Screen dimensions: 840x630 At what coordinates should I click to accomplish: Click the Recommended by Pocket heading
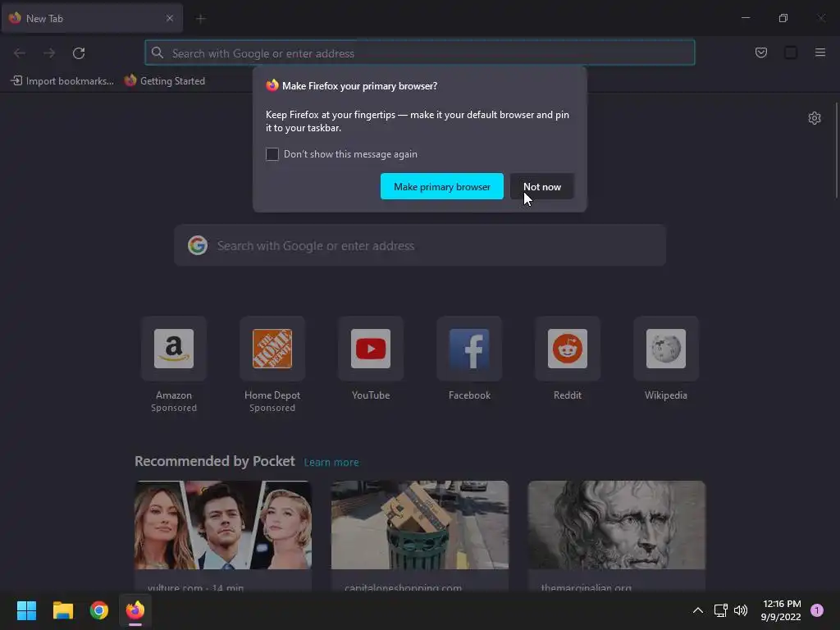point(214,461)
